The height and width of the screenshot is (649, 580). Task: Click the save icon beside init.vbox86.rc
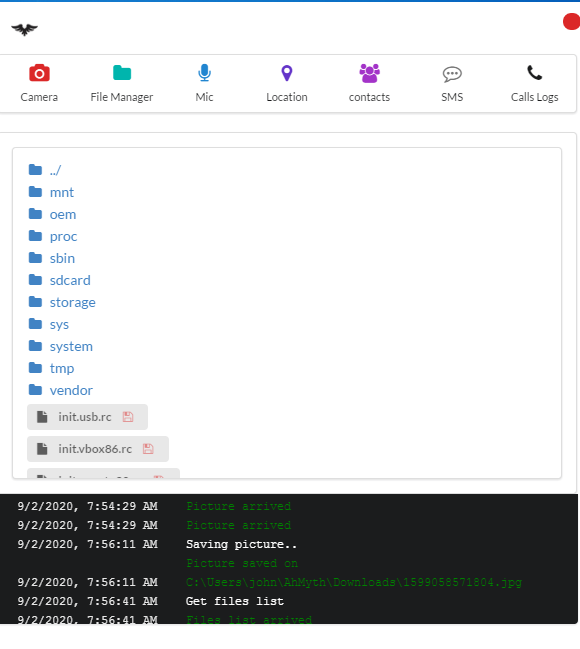148,449
